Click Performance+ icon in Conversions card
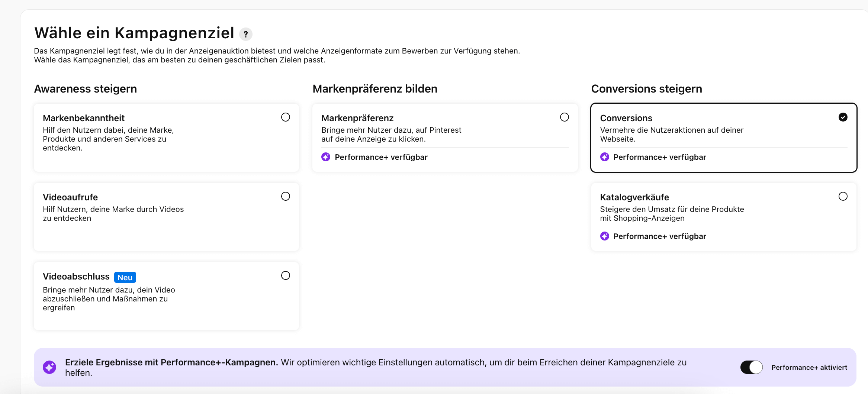 pos(605,157)
